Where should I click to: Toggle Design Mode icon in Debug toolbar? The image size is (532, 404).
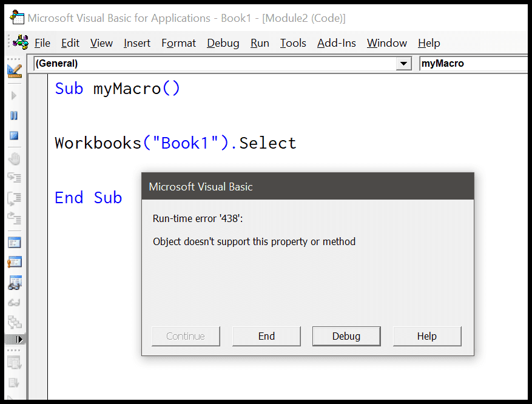pos(15,70)
